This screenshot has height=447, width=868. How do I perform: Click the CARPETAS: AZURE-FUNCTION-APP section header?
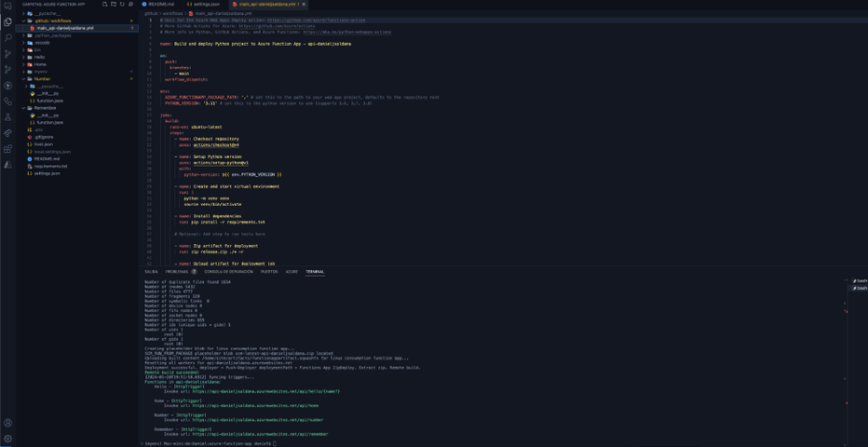(54, 4)
